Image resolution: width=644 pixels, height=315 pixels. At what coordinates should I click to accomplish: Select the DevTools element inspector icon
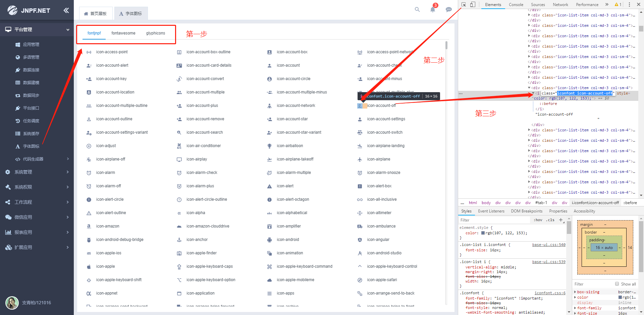[464, 4]
